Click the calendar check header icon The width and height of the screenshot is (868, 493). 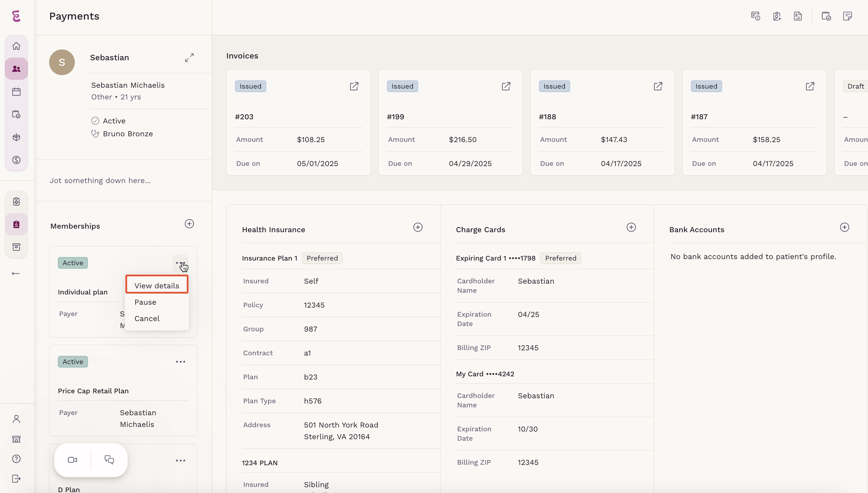click(x=826, y=16)
